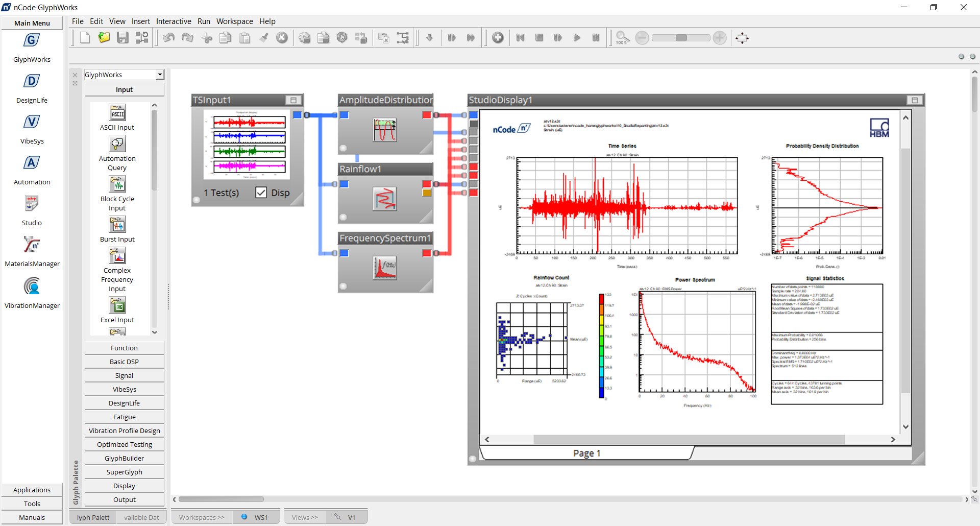Expand the Views list at the bottom
This screenshot has width=980, height=526.
tap(305, 517)
